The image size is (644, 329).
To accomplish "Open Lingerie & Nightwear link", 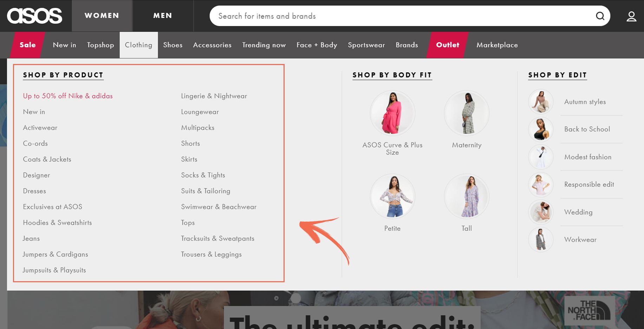I will pyautogui.click(x=214, y=96).
